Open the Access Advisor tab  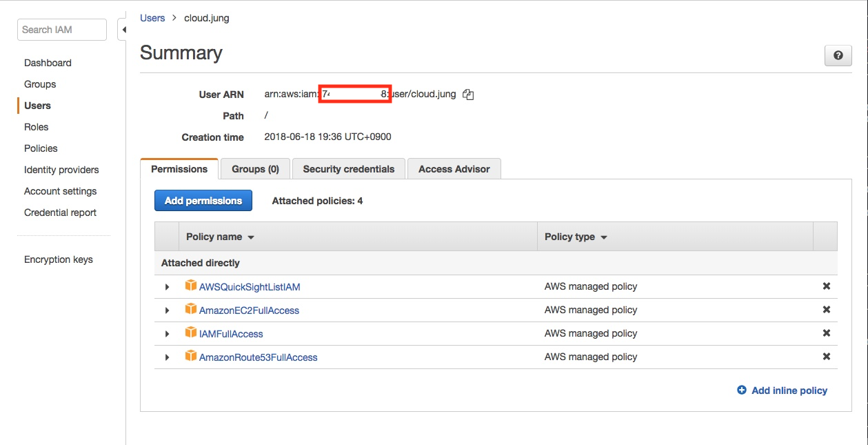click(x=454, y=169)
